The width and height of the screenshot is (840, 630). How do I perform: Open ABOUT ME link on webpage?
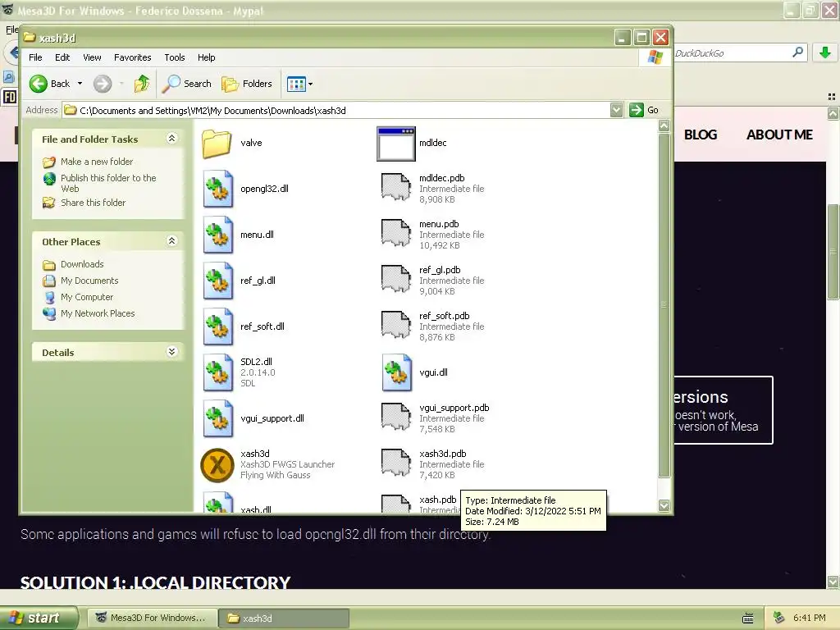(x=779, y=135)
